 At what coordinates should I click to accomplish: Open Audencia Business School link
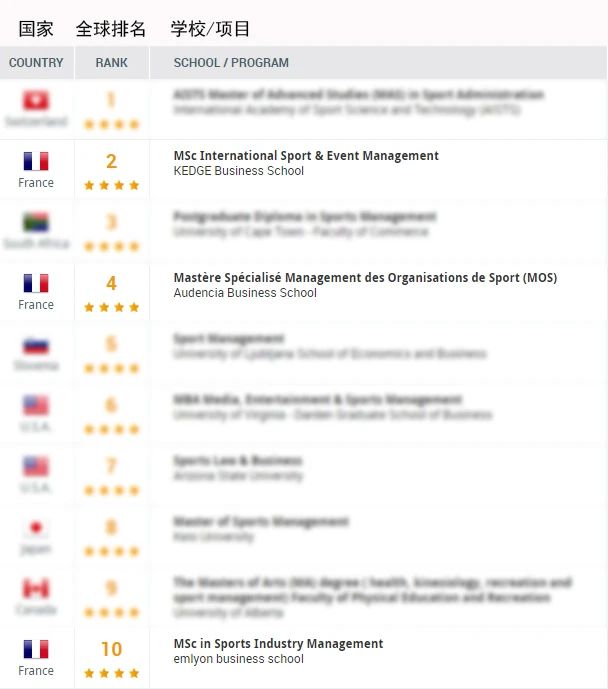245,293
